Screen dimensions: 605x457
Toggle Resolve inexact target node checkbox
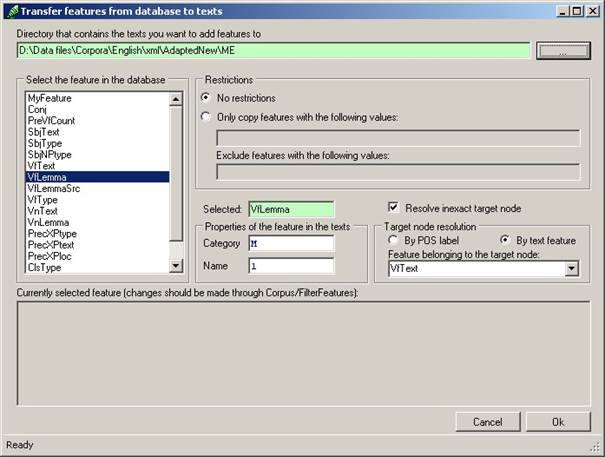(393, 208)
